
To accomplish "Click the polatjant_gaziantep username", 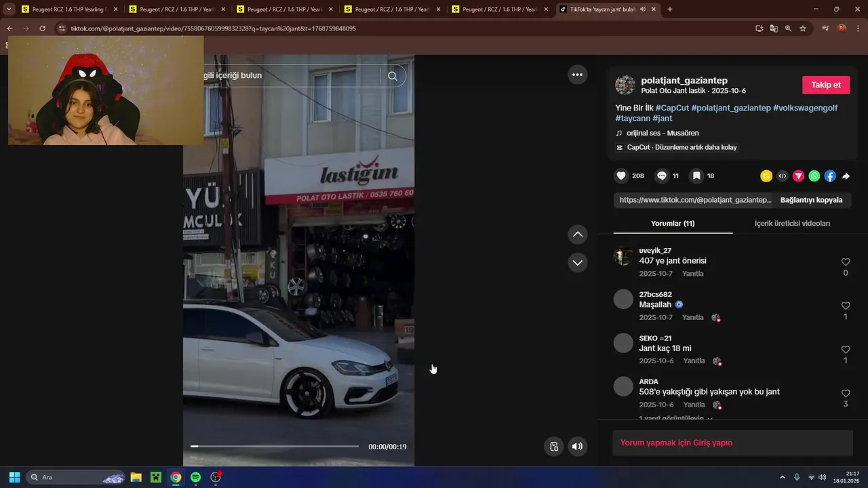I will pyautogui.click(x=684, y=80).
